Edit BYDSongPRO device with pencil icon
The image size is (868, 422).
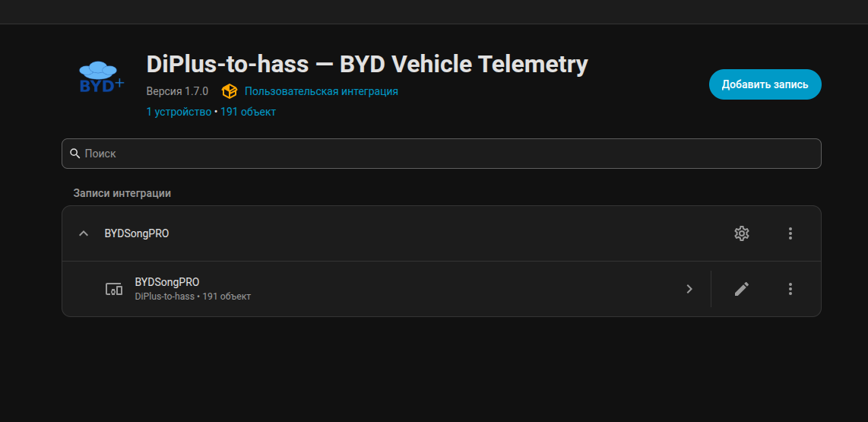[741, 289]
